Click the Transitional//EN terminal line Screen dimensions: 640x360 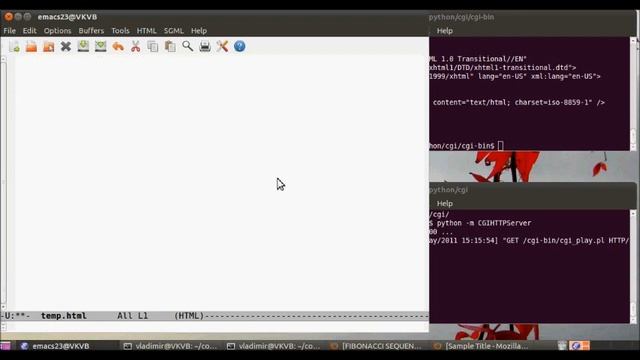(x=478, y=59)
